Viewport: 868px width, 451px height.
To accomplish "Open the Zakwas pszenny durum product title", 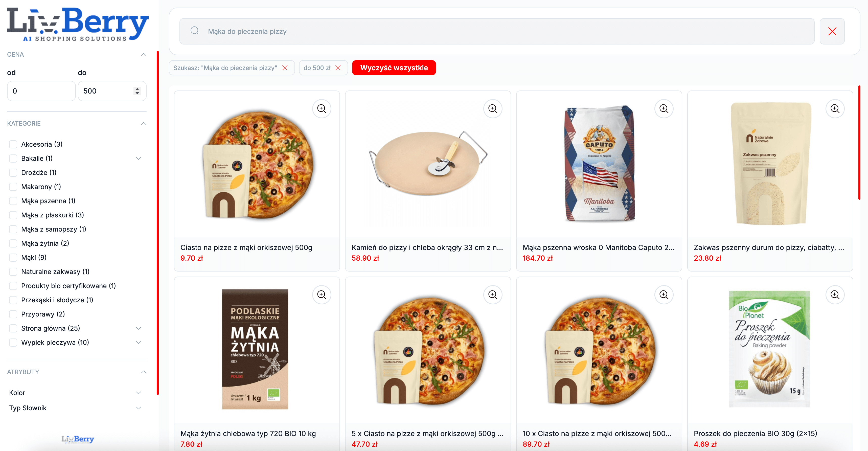I will point(769,247).
